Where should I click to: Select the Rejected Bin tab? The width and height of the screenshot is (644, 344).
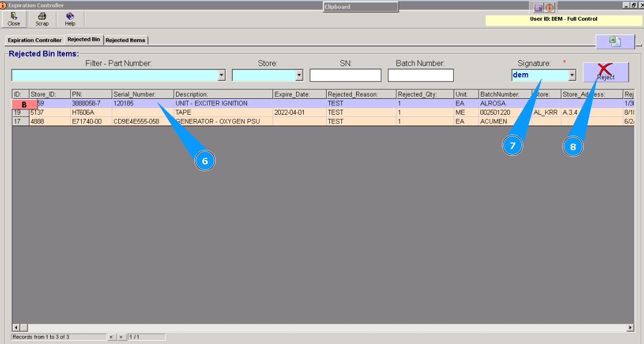84,39
